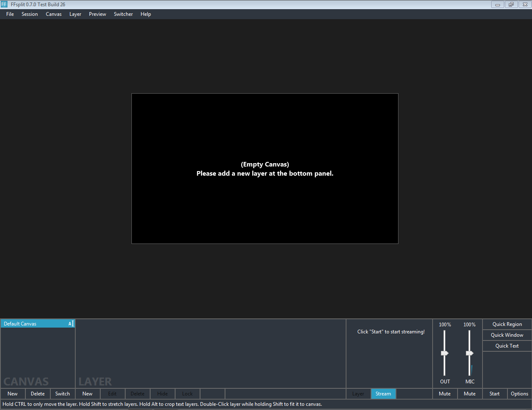Click the FFsplit app icon in title bar
Screen dimensions: 532x410
tap(4, 4)
